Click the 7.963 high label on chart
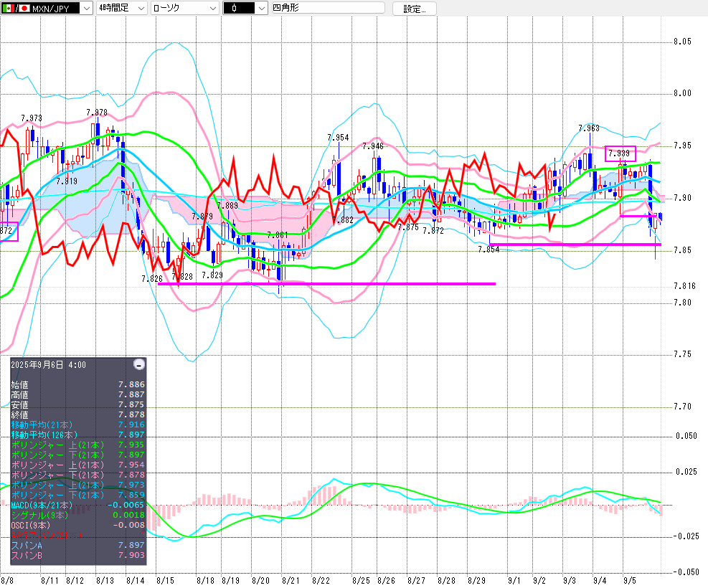The height and width of the screenshot is (588, 708). 589,128
